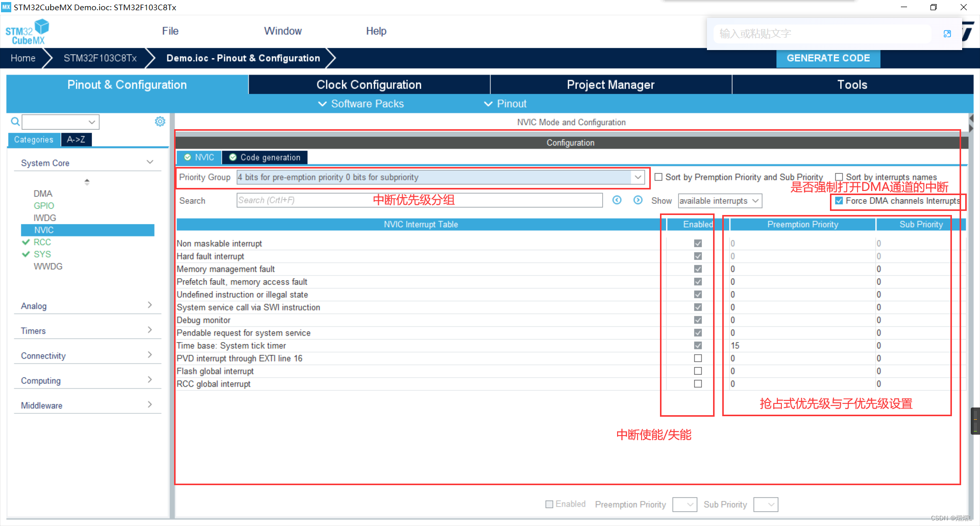Screen dimensions: 980x526
Task: Toggle Debug monitor enabled checkbox
Action: click(698, 320)
